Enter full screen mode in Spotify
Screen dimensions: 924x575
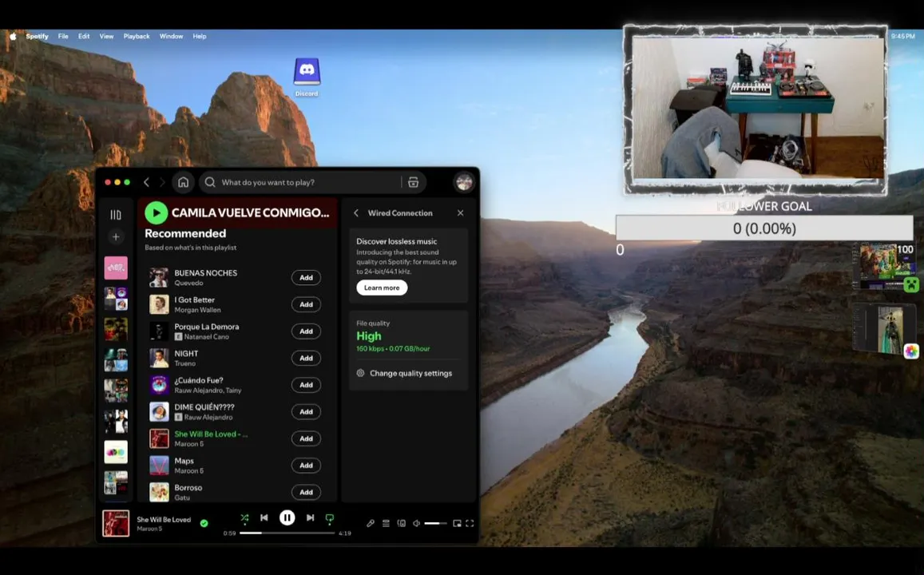(x=470, y=523)
